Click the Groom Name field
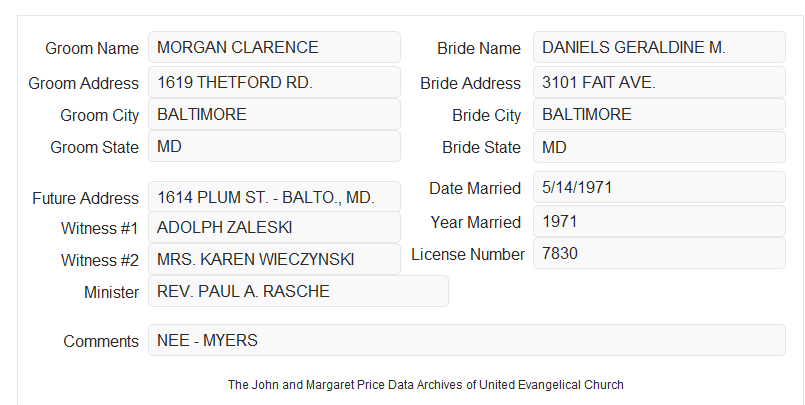This screenshot has width=805, height=405. (x=274, y=47)
